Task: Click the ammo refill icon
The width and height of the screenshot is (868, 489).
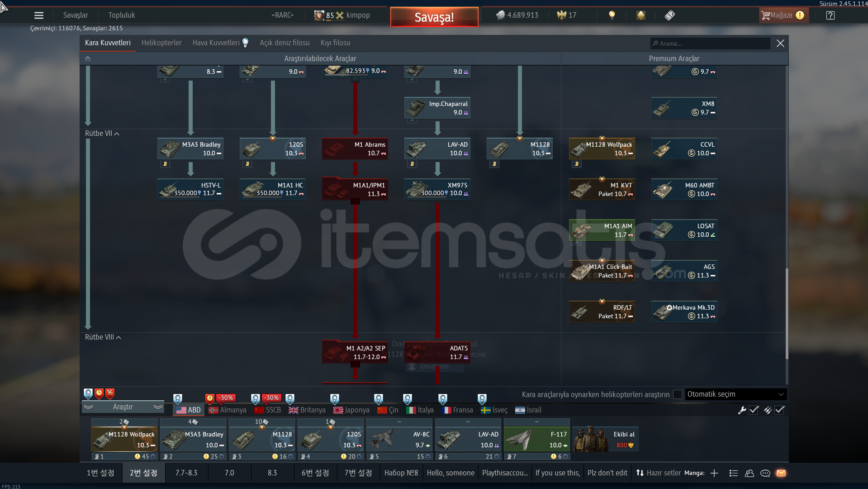Action: tap(768, 410)
